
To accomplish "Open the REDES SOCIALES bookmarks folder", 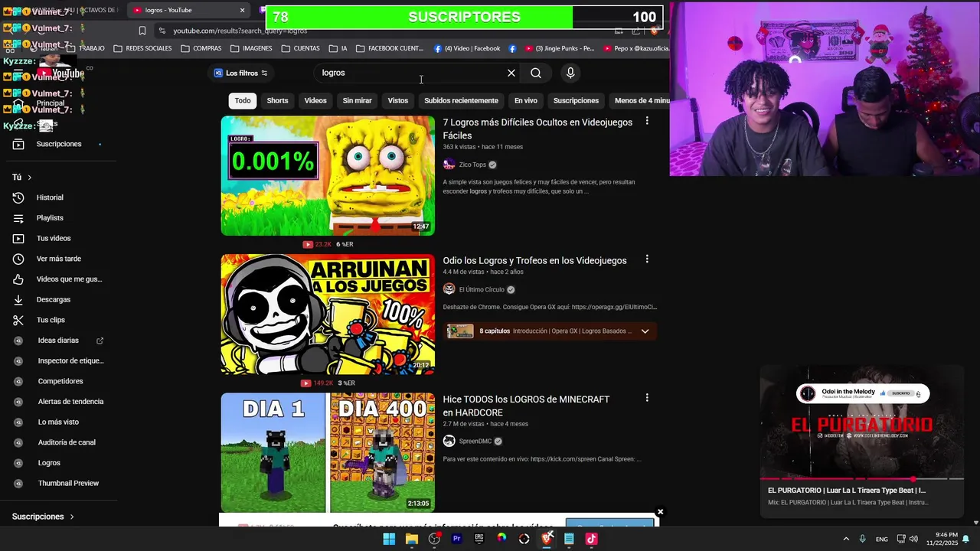I will point(142,48).
